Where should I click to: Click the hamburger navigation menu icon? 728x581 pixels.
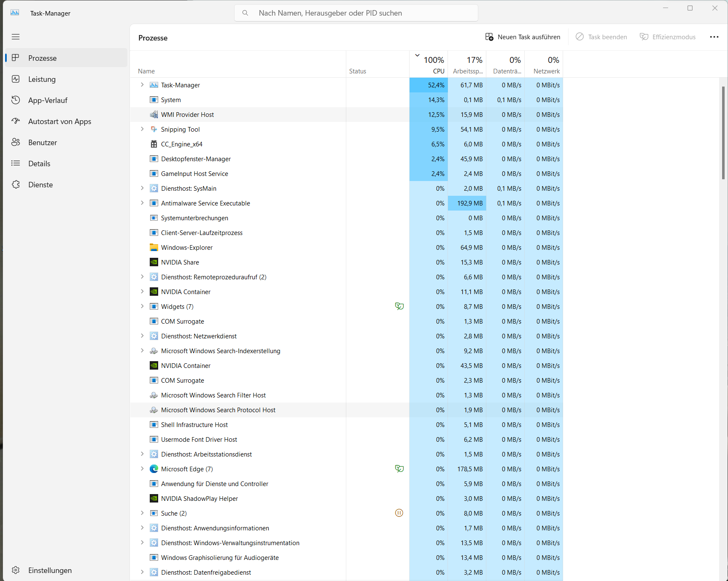[x=16, y=37]
